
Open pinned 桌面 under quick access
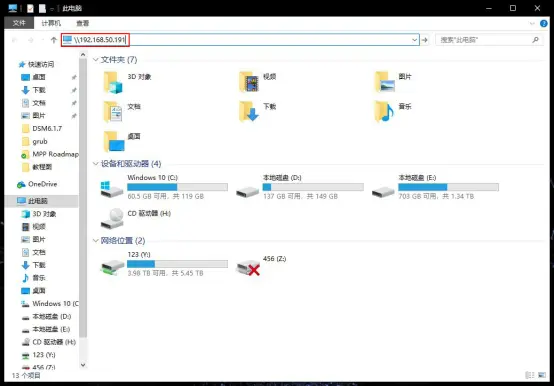(x=34, y=77)
